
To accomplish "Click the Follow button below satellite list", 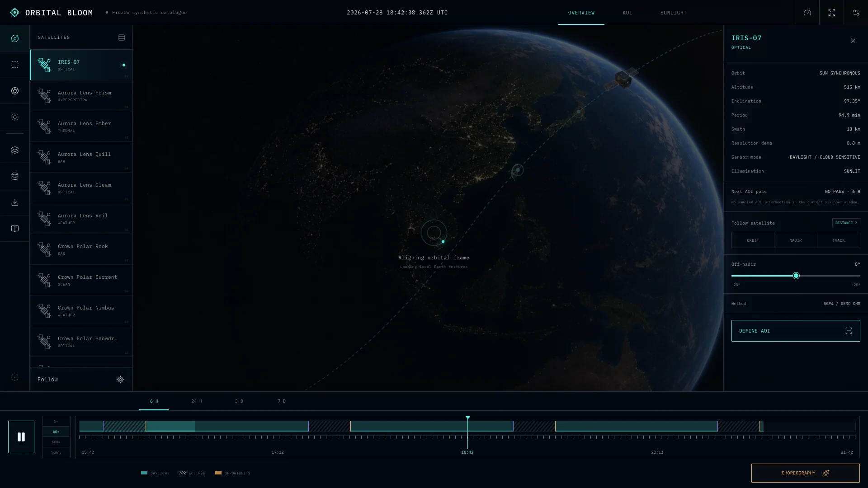I will (81, 380).
